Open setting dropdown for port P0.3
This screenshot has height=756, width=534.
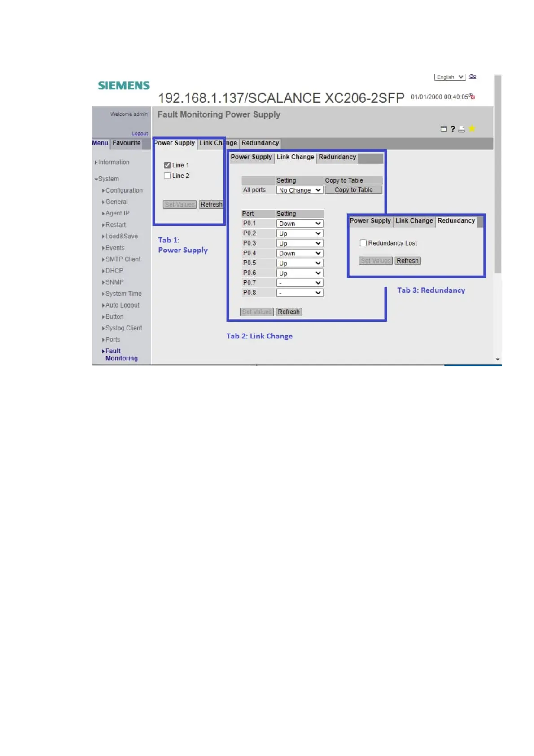click(299, 243)
